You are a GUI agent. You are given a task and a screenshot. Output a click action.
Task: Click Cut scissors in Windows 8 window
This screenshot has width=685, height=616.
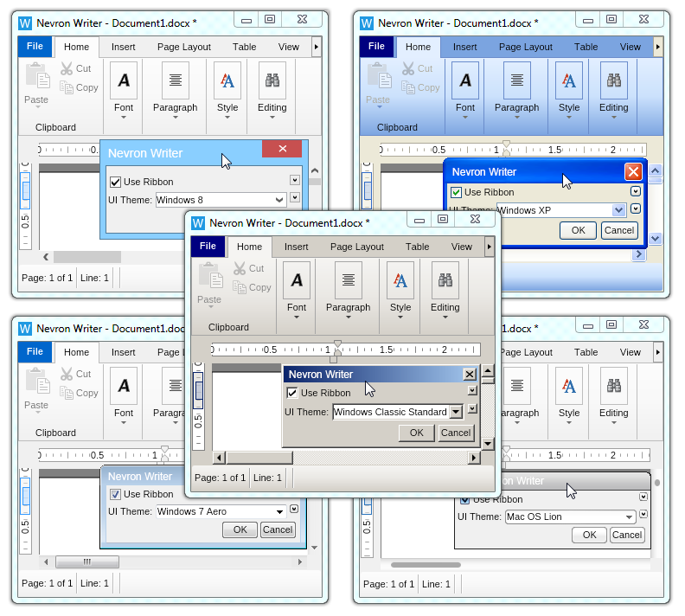pyautogui.click(x=67, y=68)
